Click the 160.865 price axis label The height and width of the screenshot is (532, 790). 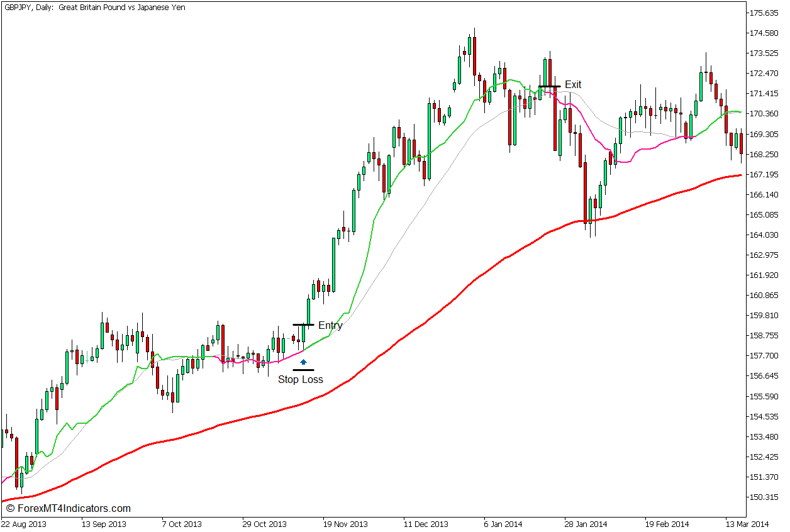click(762, 295)
